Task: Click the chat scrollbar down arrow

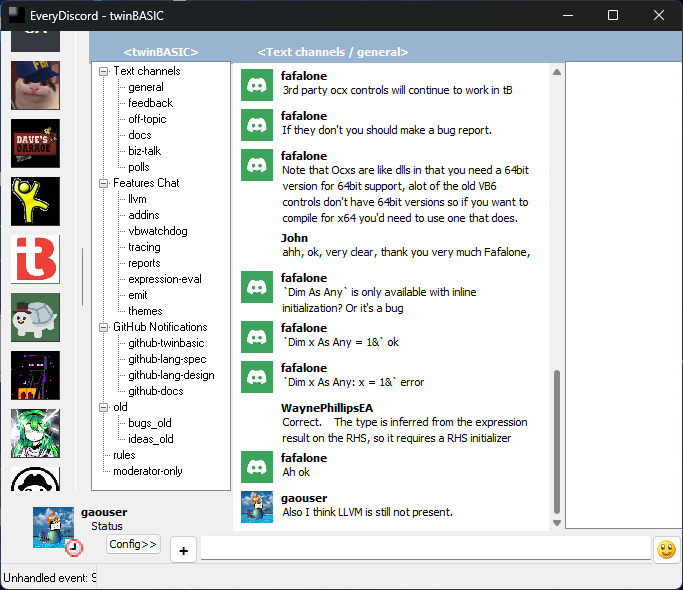Action: (557, 522)
